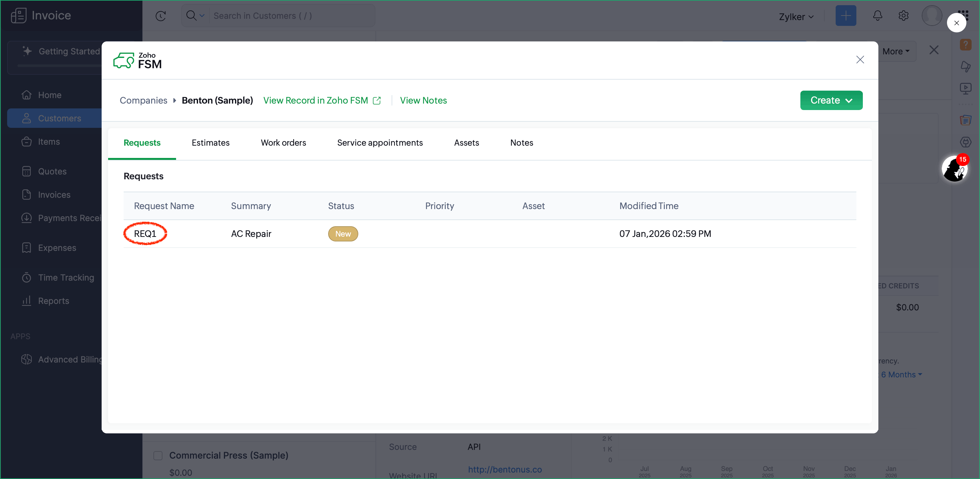980x479 pixels.
Task: Open the Zylker organization dropdown
Action: 796,17
